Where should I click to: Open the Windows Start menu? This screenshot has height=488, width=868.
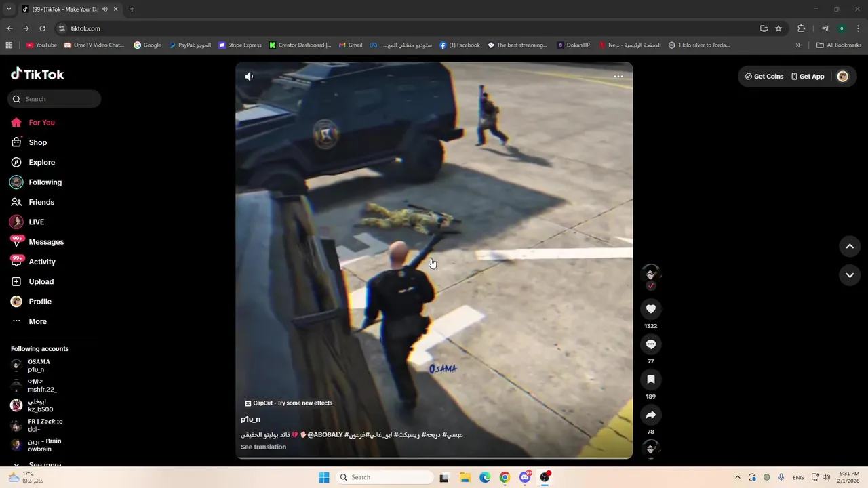tap(323, 477)
